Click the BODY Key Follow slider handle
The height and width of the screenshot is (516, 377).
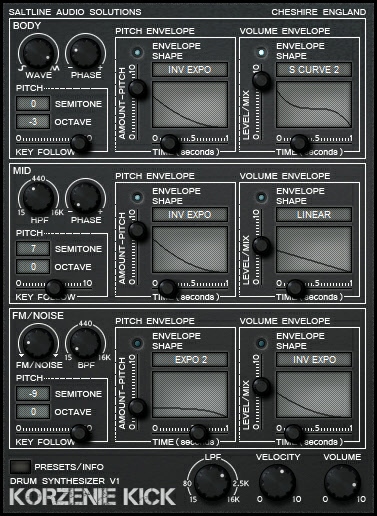coord(79,143)
